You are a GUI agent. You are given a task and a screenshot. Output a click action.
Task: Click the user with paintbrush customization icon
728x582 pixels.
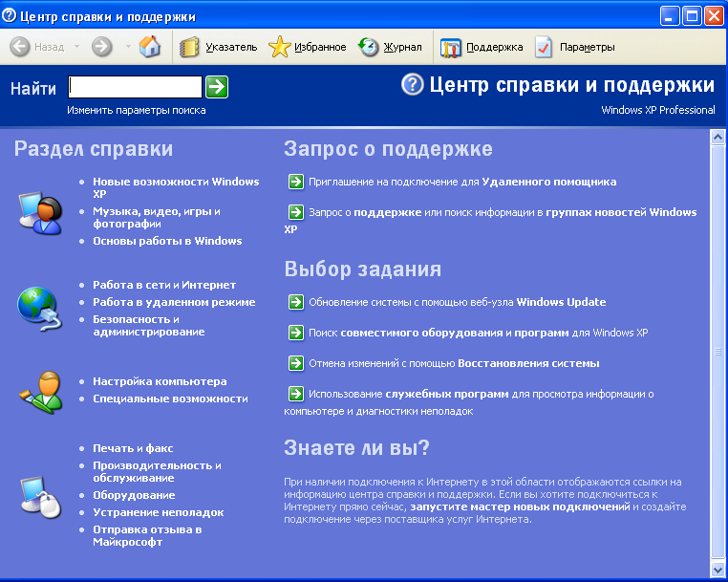click(41, 392)
